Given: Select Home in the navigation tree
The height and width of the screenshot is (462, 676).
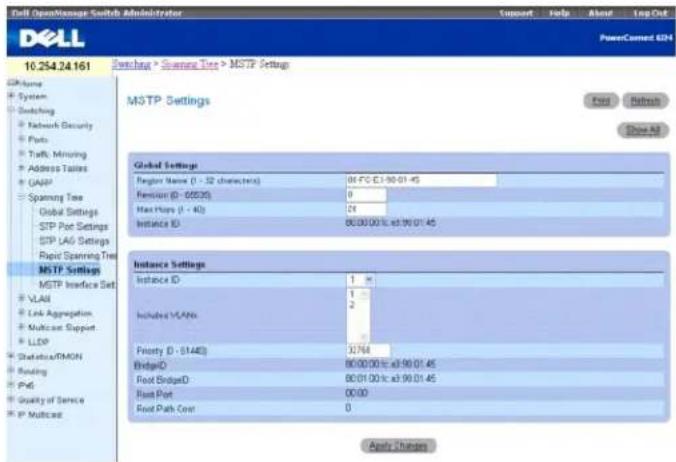Looking at the screenshot, I should click(x=30, y=83).
